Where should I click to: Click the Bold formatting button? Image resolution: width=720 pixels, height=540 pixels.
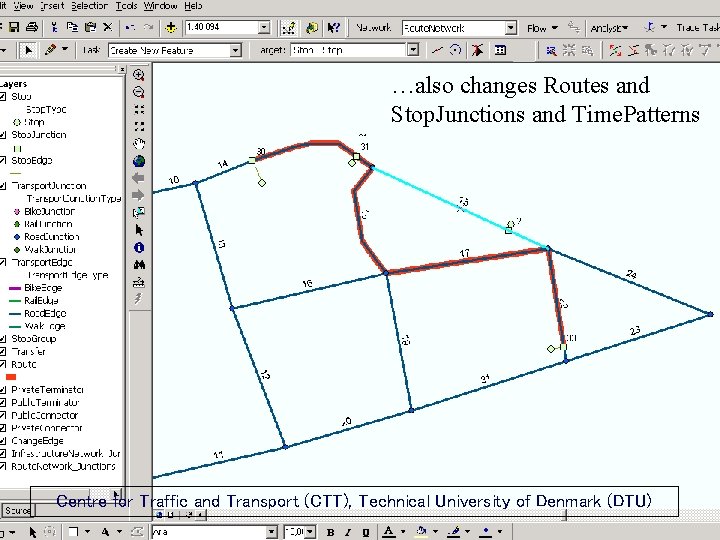pyautogui.click(x=330, y=533)
